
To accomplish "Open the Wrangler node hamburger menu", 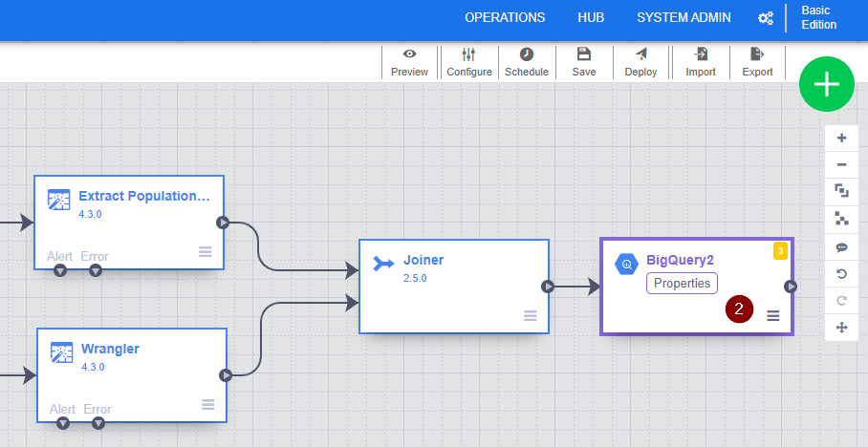I will coord(207,404).
